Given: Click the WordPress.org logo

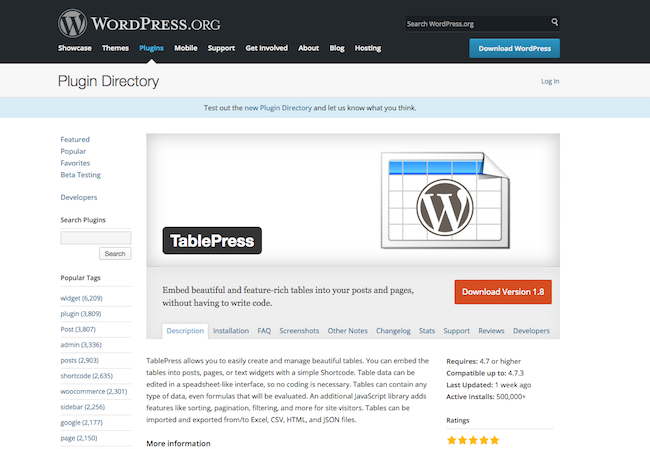Looking at the screenshot, I should [x=139, y=23].
